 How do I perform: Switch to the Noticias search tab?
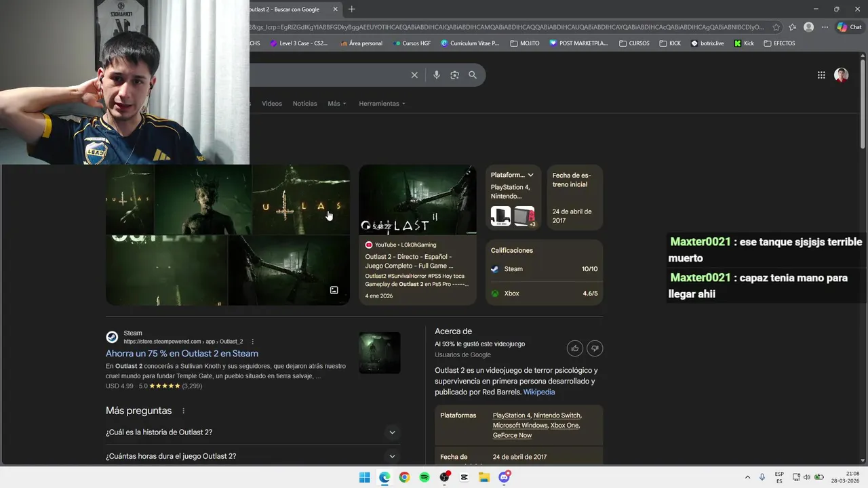pos(305,104)
